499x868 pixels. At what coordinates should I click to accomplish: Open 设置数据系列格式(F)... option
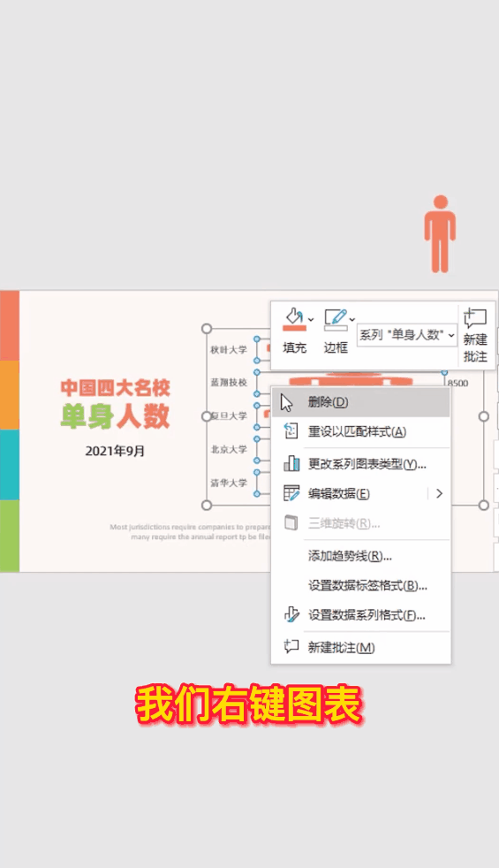[361, 615]
